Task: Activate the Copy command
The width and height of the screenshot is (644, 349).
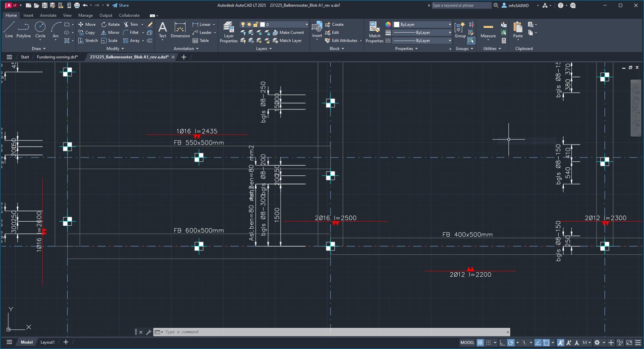Action: coord(86,32)
